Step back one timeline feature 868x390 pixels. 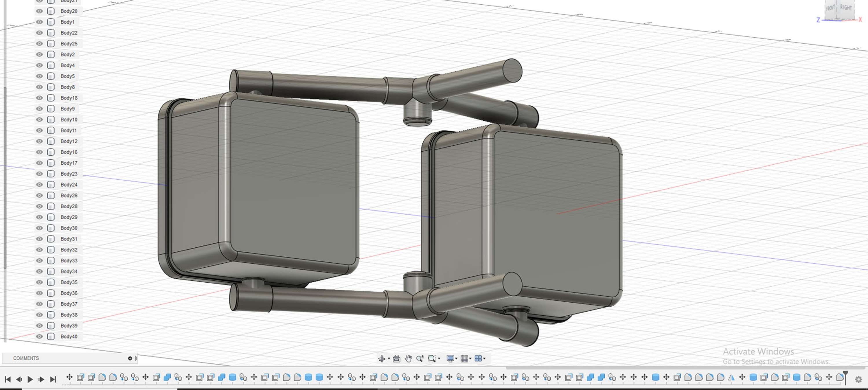point(19,380)
